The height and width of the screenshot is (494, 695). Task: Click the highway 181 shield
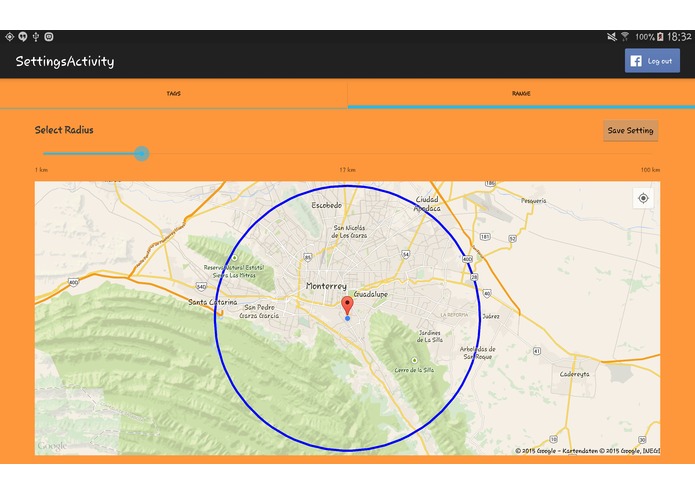click(485, 237)
